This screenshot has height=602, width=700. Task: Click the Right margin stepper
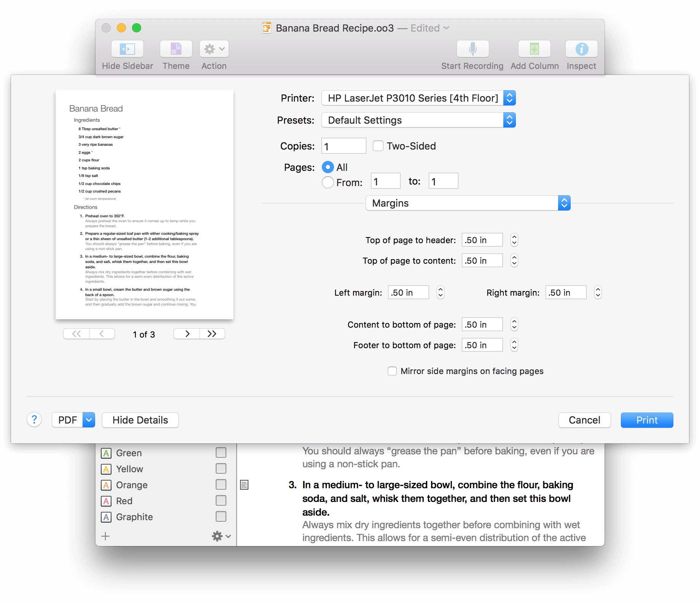click(x=598, y=292)
